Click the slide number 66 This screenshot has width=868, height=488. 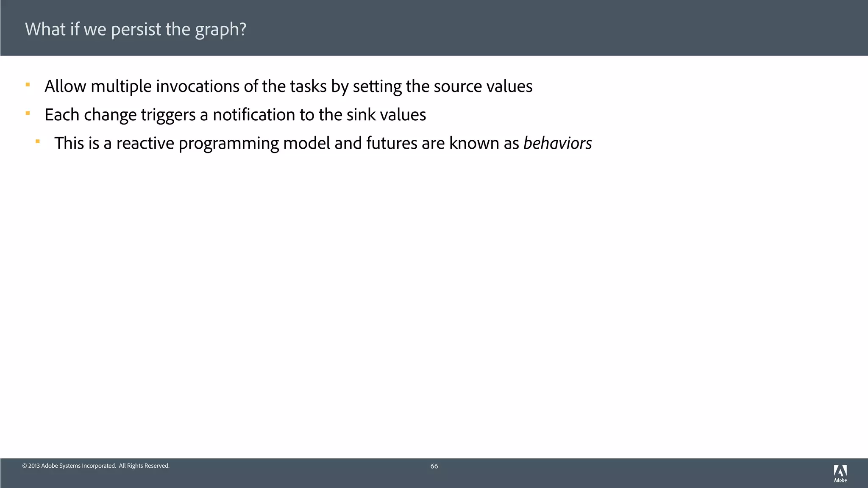(434, 466)
